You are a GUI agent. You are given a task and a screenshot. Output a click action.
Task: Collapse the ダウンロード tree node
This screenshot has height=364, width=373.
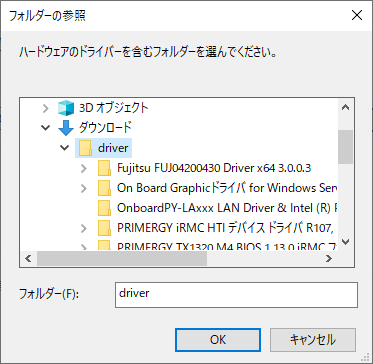click(46, 128)
